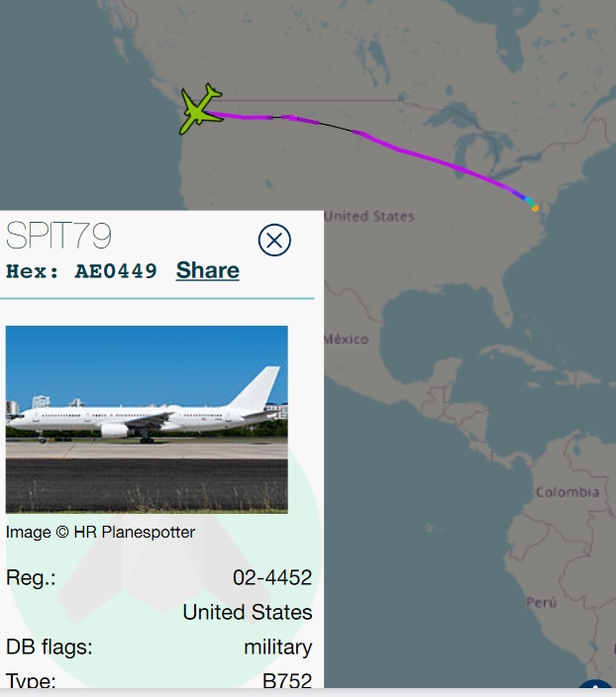The image size is (616, 697).
Task: Select the SPIT79 callsign heading
Action: point(58,236)
